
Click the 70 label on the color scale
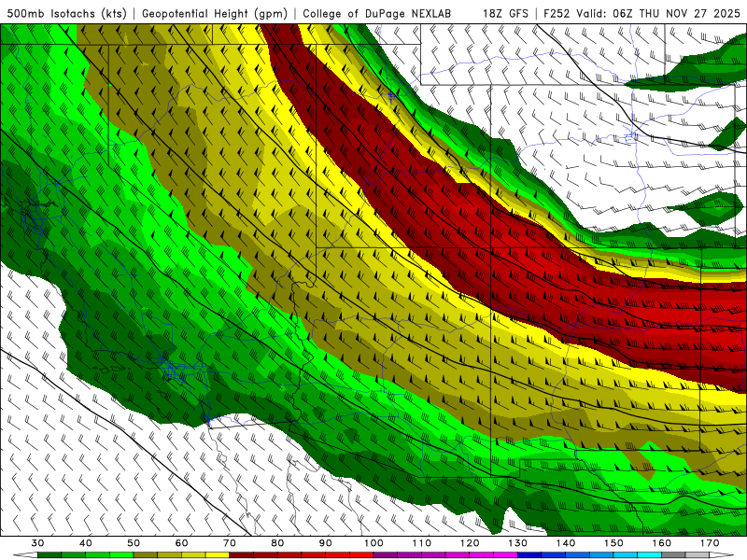pos(230,543)
